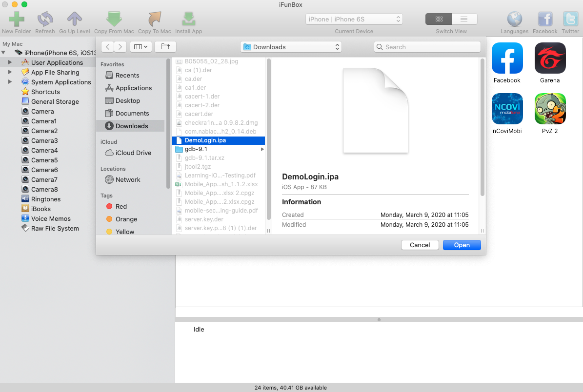This screenshot has width=583, height=392.
Task: Click the Refresh toolbar icon
Action: pyautogui.click(x=45, y=19)
